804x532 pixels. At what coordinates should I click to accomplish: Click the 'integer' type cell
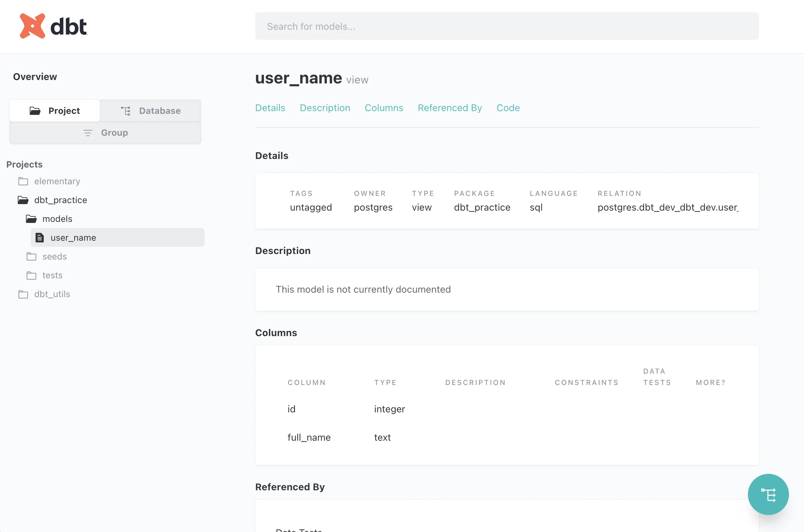pyautogui.click(x=389, y=409)
